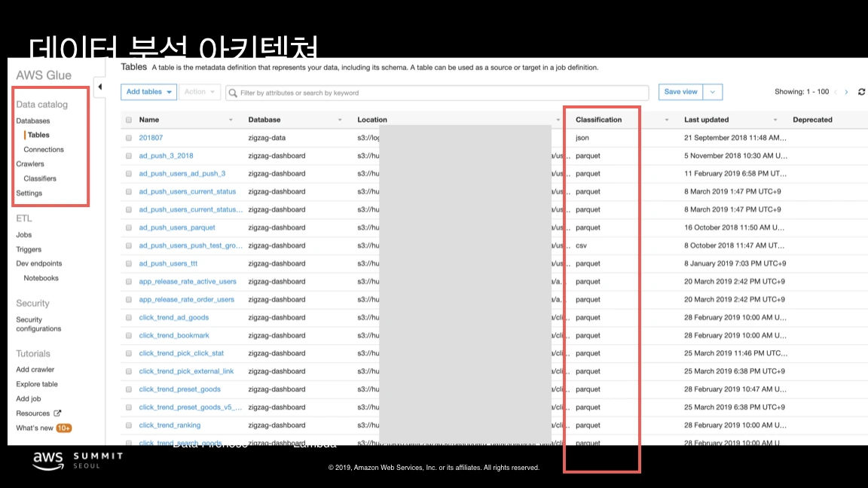
Task: Click the Save view button
Action: (680, 92)
